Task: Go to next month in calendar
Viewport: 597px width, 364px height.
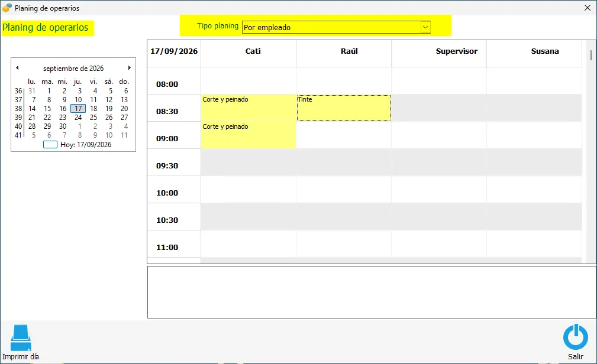Action: [x=130, y=68]
